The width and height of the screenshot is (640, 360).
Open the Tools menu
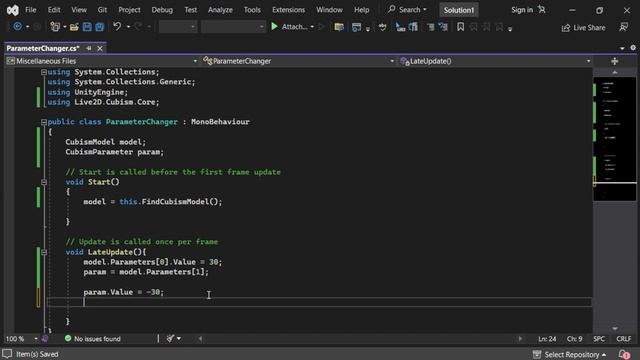pos(252,10)
